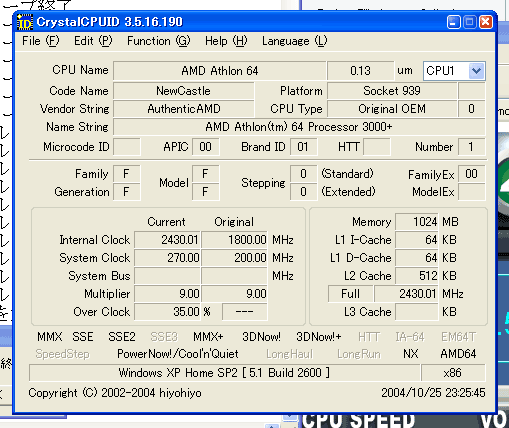Image resolution: width=509 pixels, height=428 pixels.
Task: Click the L2 Cache value 512
Action: point(417,276)
